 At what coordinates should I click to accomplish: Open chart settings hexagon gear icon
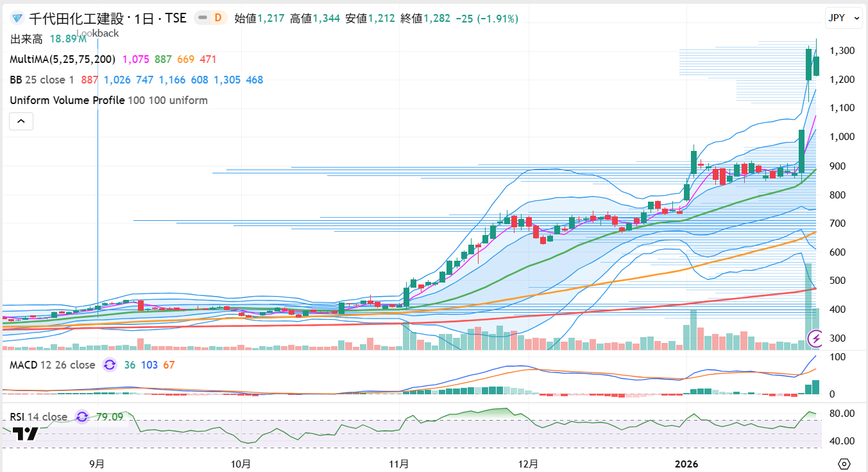844,464
